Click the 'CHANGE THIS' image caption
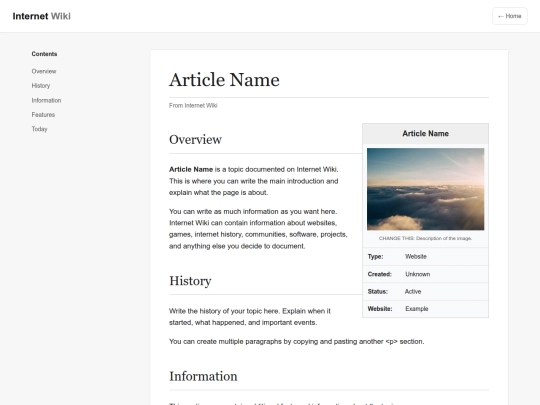Viewport: 540px width, 405px height. (425, 238)
